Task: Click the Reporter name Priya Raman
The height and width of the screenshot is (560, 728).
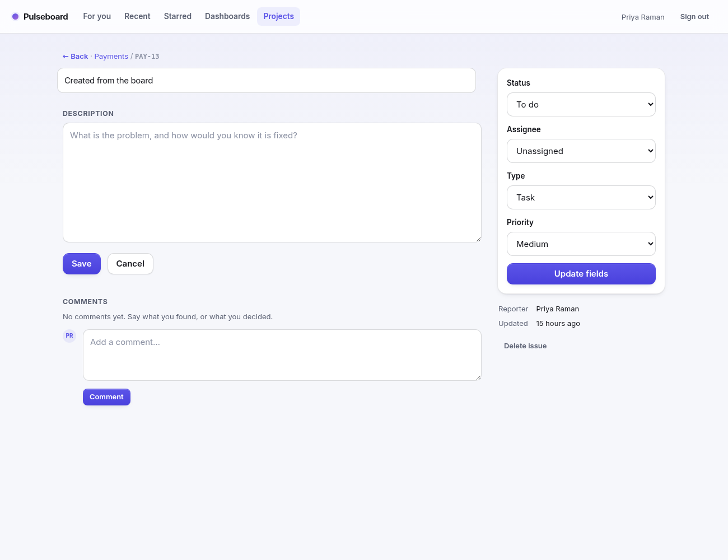Action: pos(558,309)
